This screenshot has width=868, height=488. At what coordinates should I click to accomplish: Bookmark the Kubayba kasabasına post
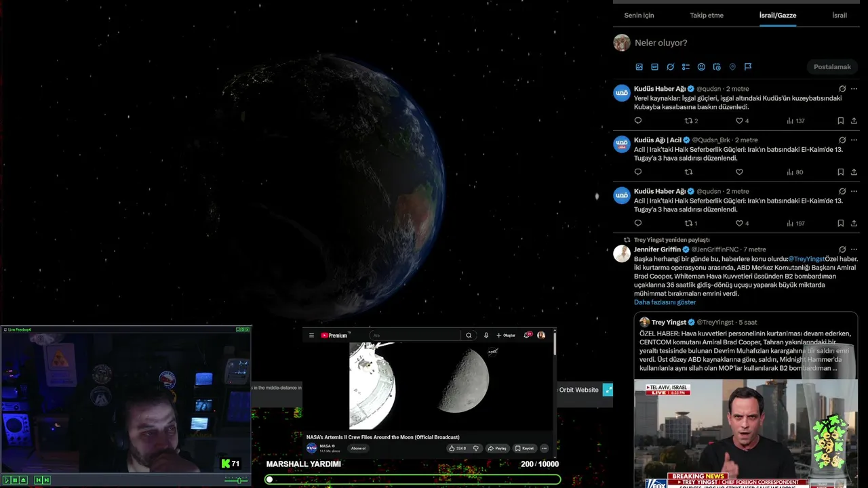[840, 121]
